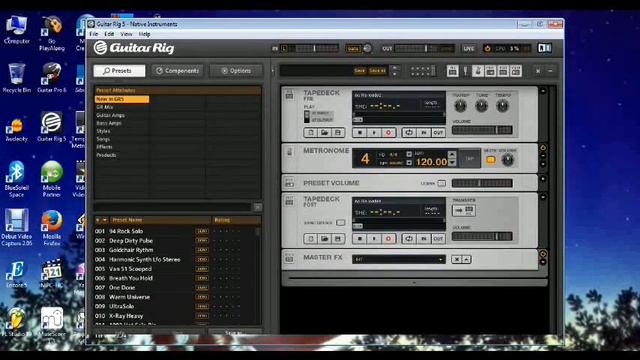The image size is (640, 360).
Task: Switch to the Options tab
Action: [236, 71]
